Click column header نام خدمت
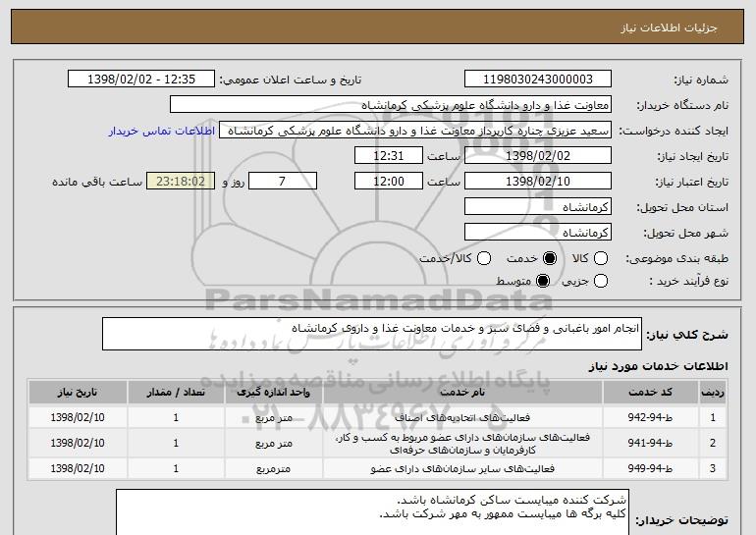 click(x=462, y=393)
